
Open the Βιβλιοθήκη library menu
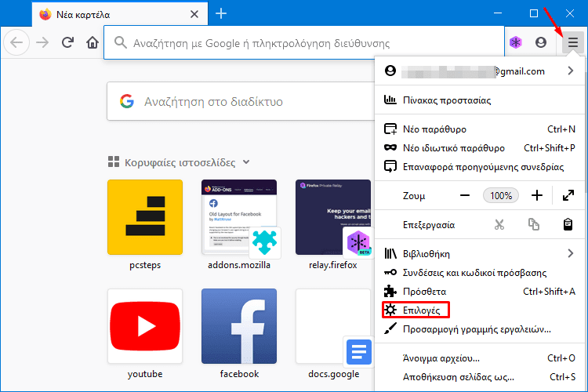tap(479, 253)
